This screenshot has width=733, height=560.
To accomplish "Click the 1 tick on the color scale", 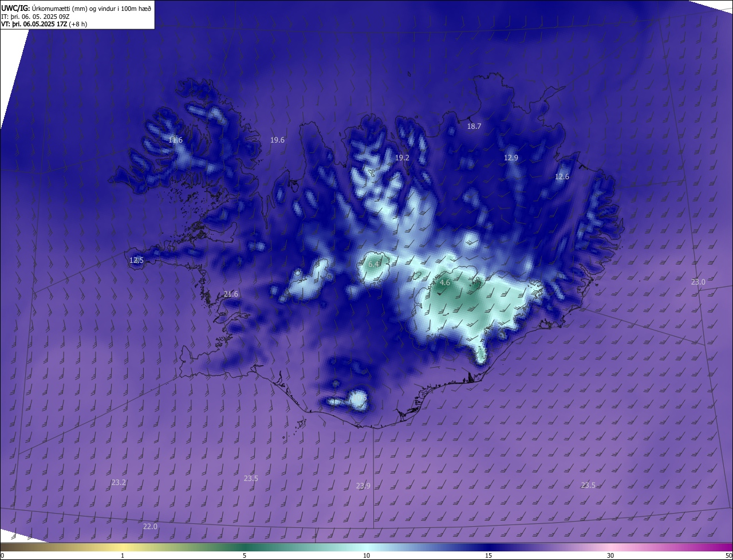I will pyautogui.click(x=123, y=556).
